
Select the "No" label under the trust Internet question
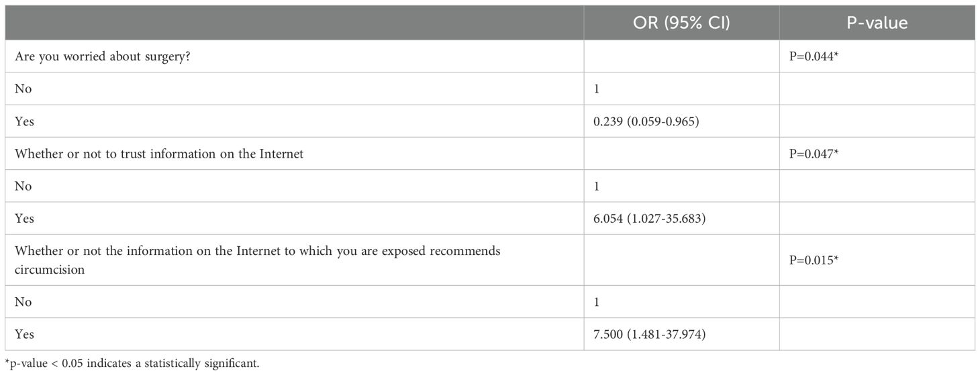point(23,186)
